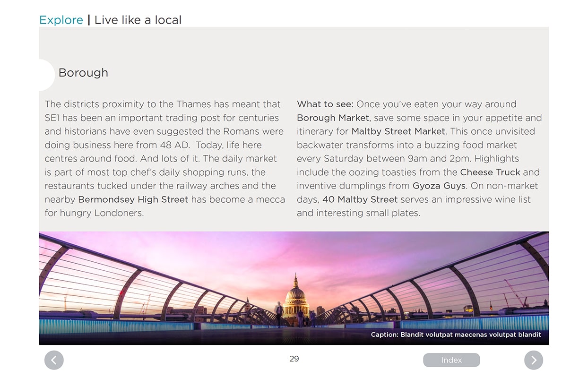Click the Gyoza Guys link
The width and height of the screenshot is (588, 378).
tap(439, 186)
